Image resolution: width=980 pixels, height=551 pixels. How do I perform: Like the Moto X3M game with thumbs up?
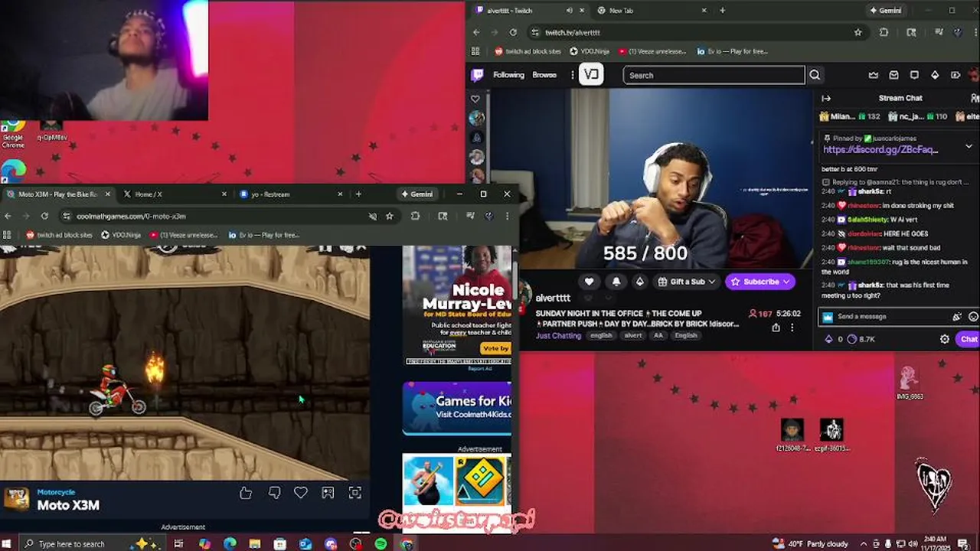tap(246, 494)
